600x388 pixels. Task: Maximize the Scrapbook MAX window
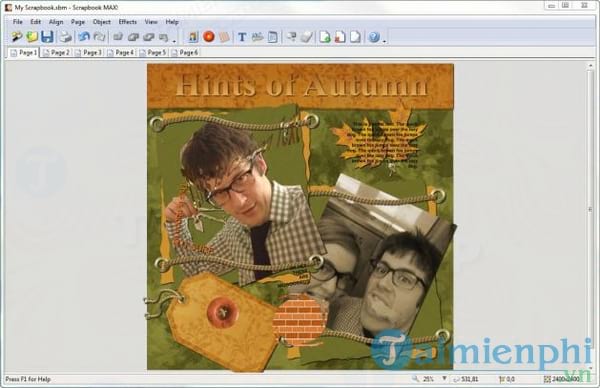click(566, 5)
